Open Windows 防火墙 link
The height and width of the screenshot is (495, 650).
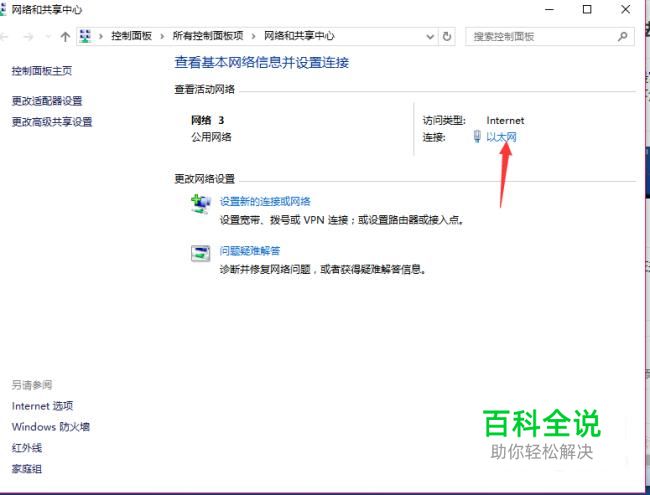pyautogui.click(x=51, y=427)
